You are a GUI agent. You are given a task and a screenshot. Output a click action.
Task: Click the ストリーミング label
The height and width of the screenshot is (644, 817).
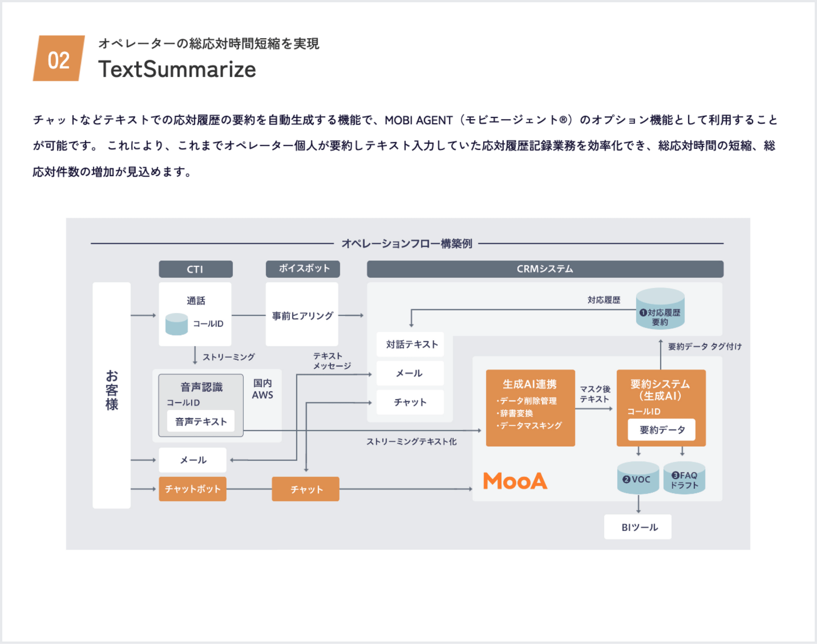click(229, 357)
